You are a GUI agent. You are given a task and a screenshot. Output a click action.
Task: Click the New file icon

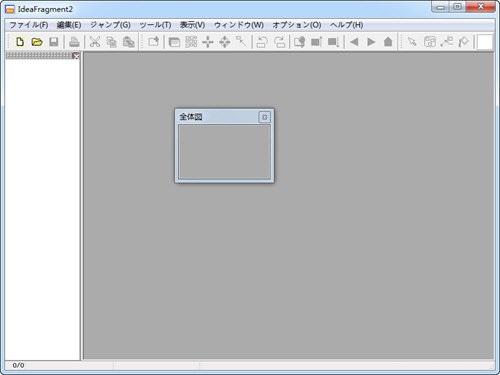[20, 42]
